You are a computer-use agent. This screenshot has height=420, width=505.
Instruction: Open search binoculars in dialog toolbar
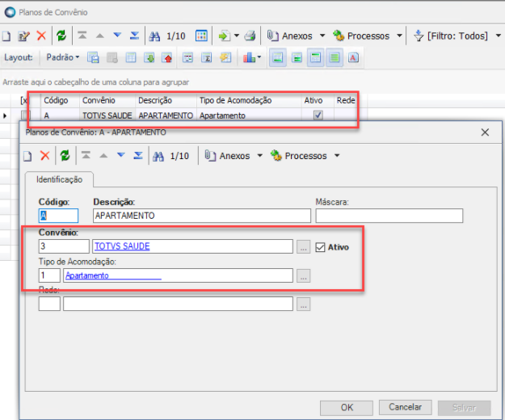[158, 157]
